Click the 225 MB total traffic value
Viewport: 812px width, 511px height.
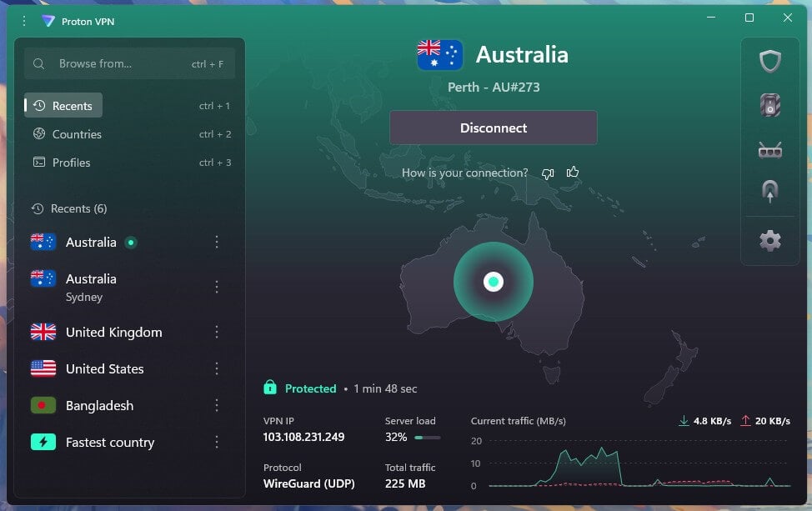[405, 483]
